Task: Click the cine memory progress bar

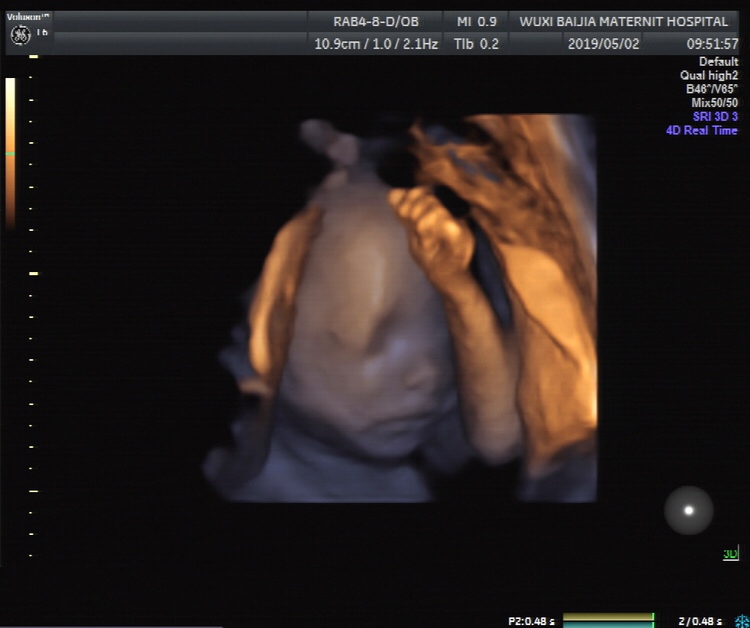Action: coord(607,620)
